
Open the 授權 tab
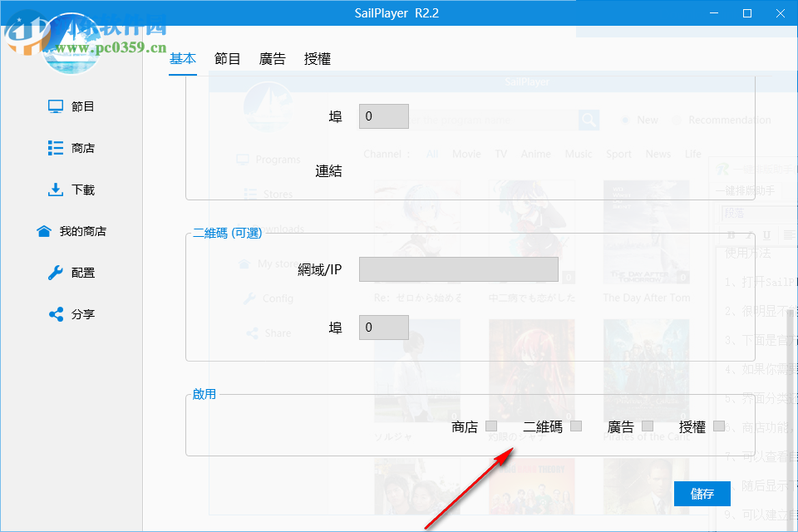pos(318,58)
